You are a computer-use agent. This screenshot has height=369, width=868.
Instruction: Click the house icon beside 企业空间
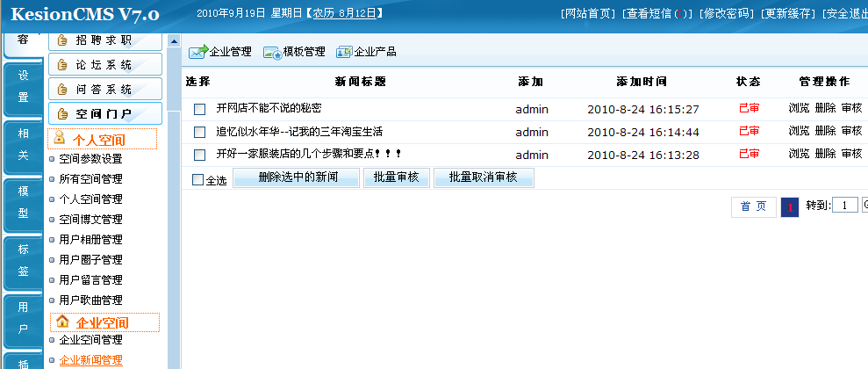(x=62, y=322)
